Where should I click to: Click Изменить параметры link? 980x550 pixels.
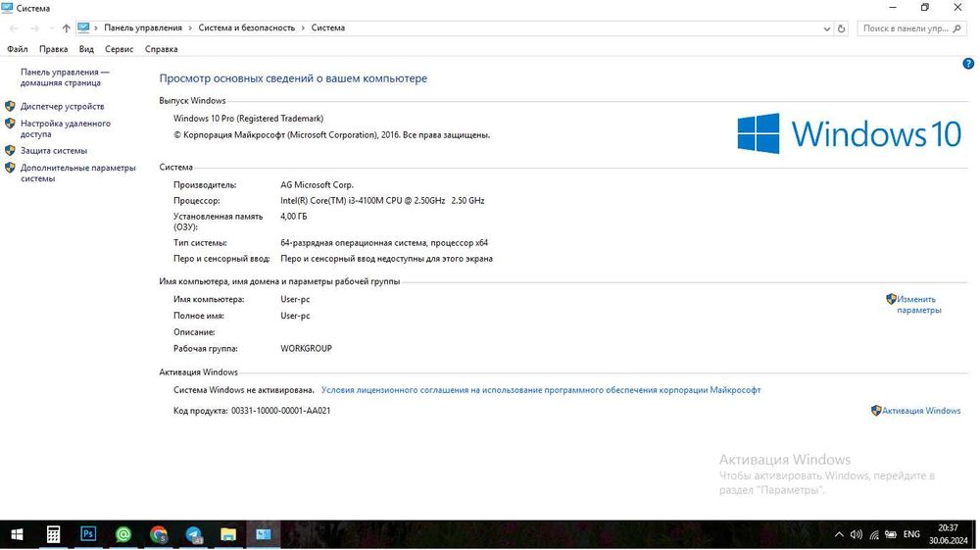tap(919, 304)
